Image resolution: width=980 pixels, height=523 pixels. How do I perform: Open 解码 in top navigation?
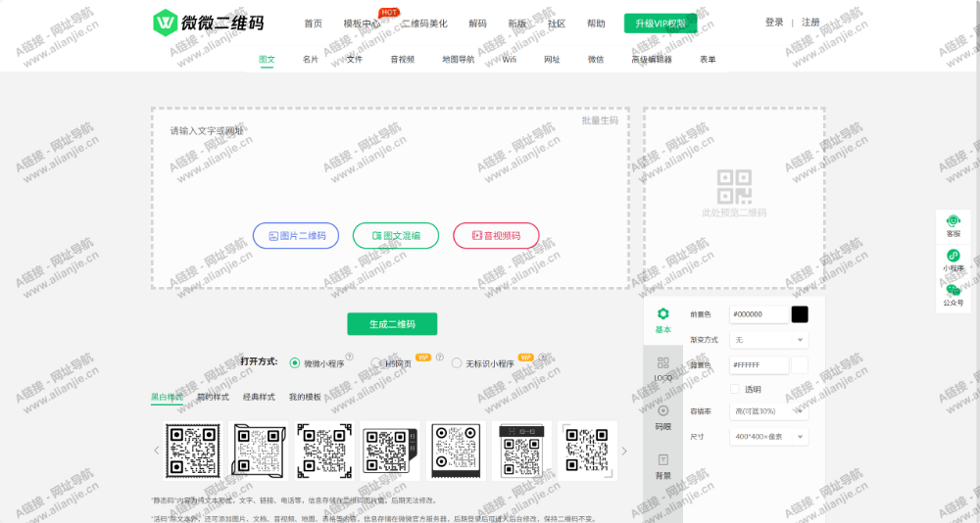pyautogui.click(x=477, y=24)
